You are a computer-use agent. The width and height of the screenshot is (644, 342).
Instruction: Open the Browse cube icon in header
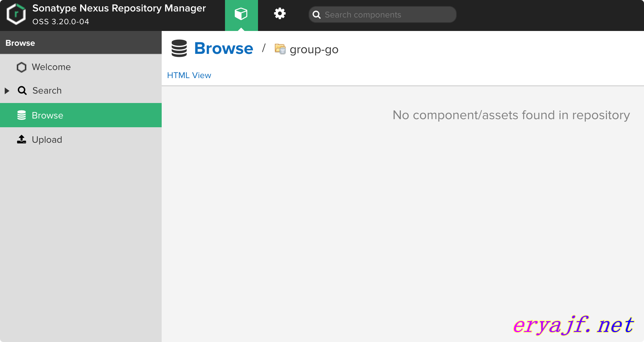coord(241,15)
